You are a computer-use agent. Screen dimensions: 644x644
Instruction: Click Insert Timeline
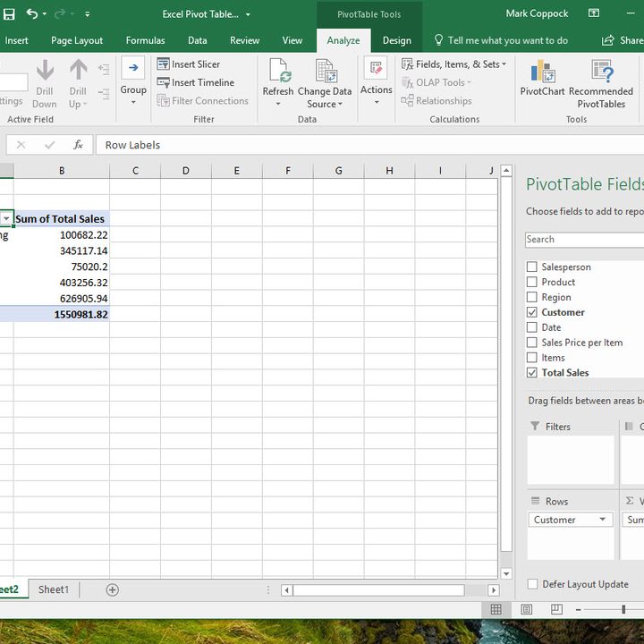point(196,82)
